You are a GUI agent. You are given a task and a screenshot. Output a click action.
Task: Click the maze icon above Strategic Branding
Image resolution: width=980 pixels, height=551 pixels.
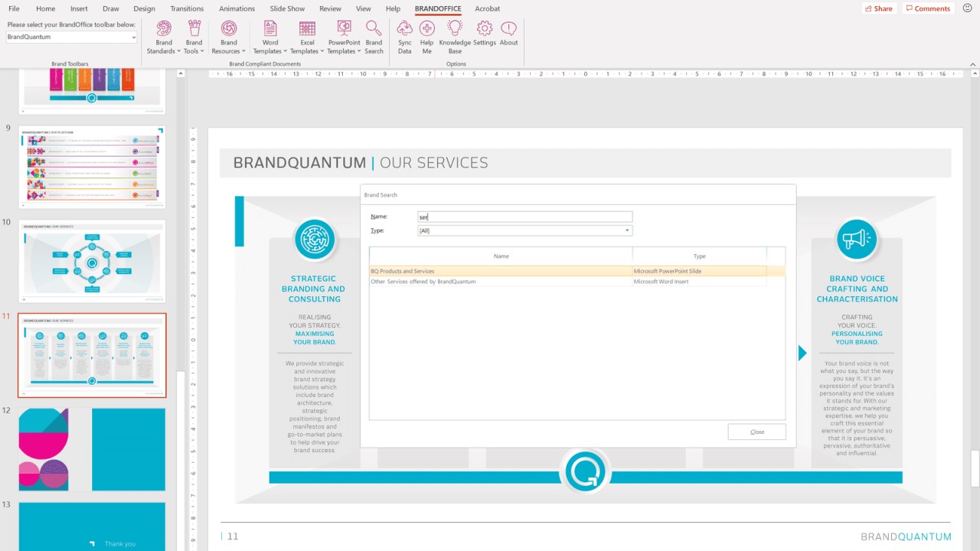point(315,240)
